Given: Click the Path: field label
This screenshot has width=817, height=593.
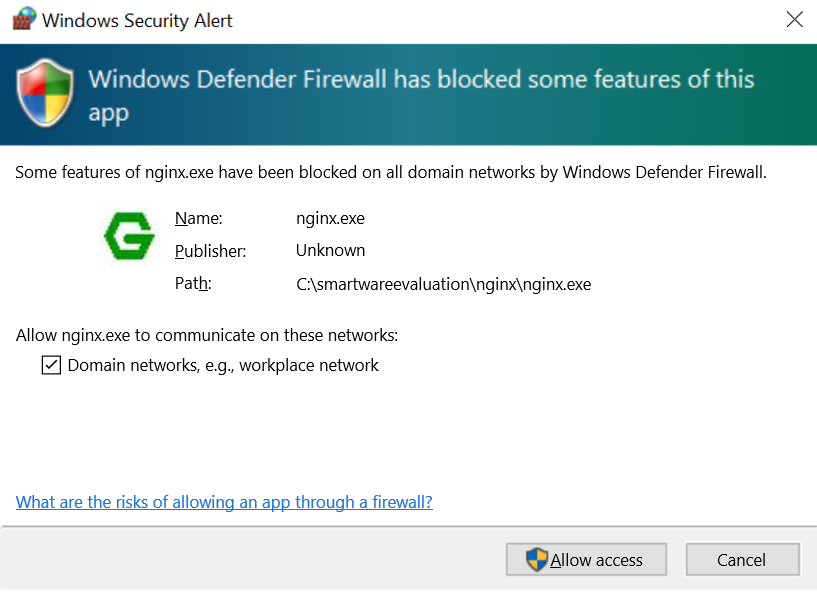Looking at the screenshot, I should [192, 284].
